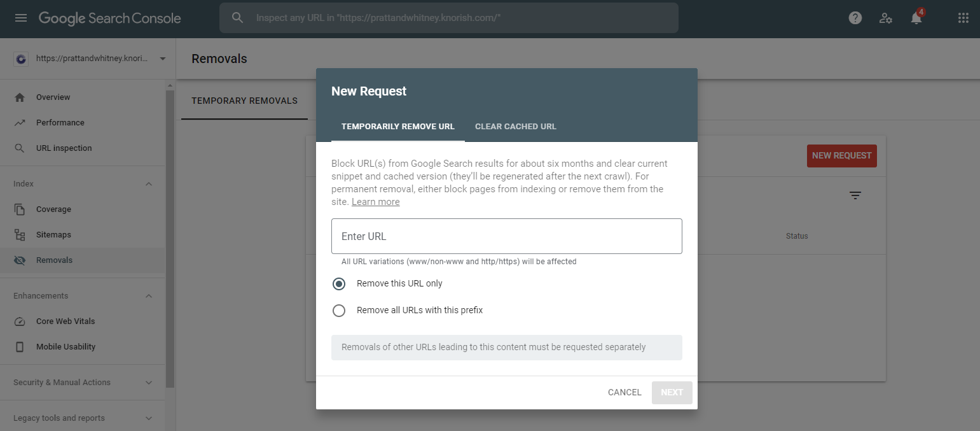Click Cancel in the dialog
Viewport: 980px width, 431px height.
(x=625, y=392)
